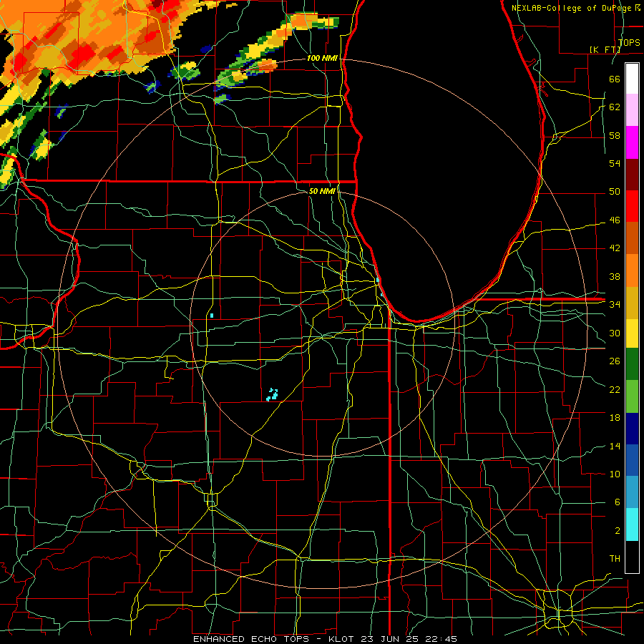This screenshot has width=644, height=644.
Task: Click the "[K FT]" units label
Action: pyautogui.click(x=605, y=49)
